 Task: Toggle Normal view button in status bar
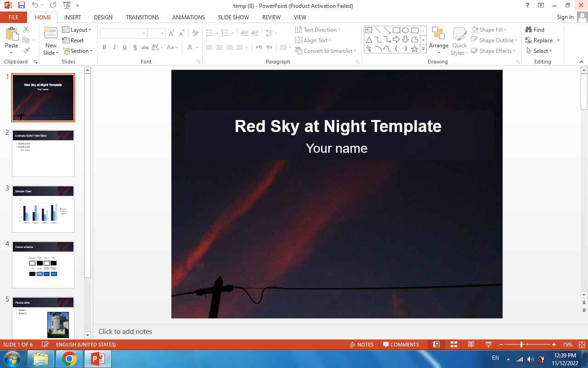coord(436,345)
